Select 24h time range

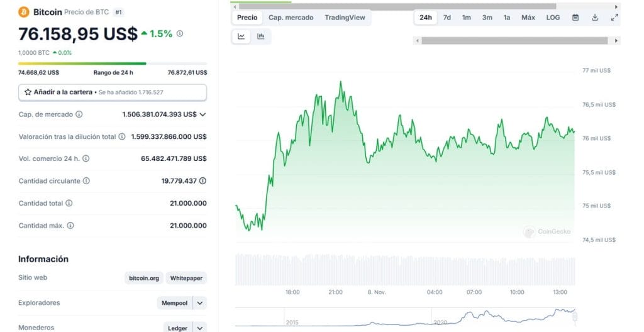(x=426, y=18)
